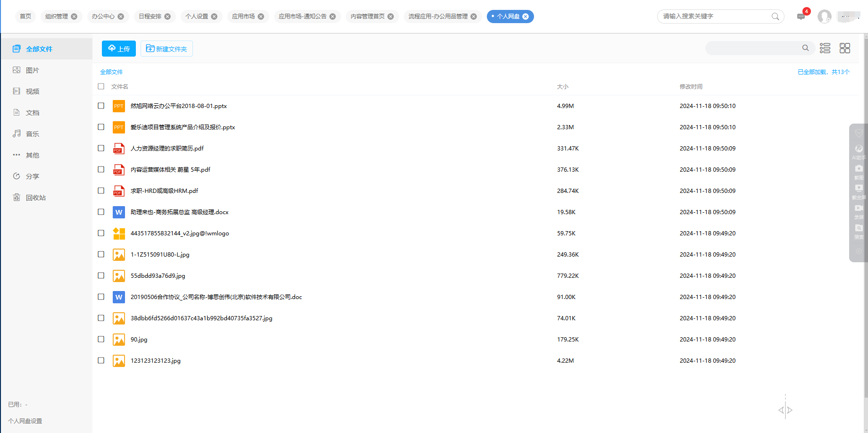868x433 pixels.
Task: Click image icon of 90.jpg
Action: pos(119,340)
